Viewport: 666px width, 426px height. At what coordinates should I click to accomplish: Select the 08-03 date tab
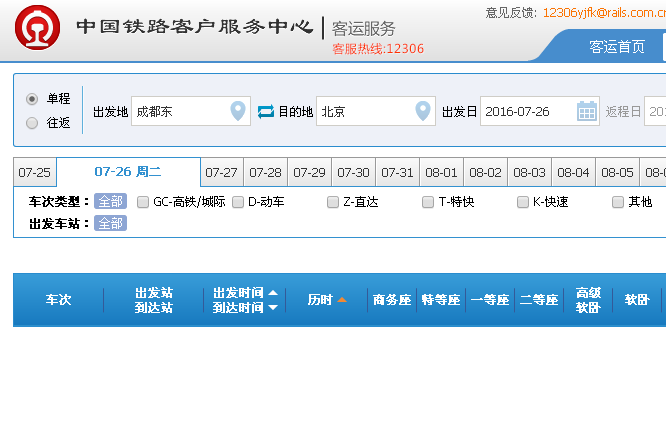[x=530, y=172]
